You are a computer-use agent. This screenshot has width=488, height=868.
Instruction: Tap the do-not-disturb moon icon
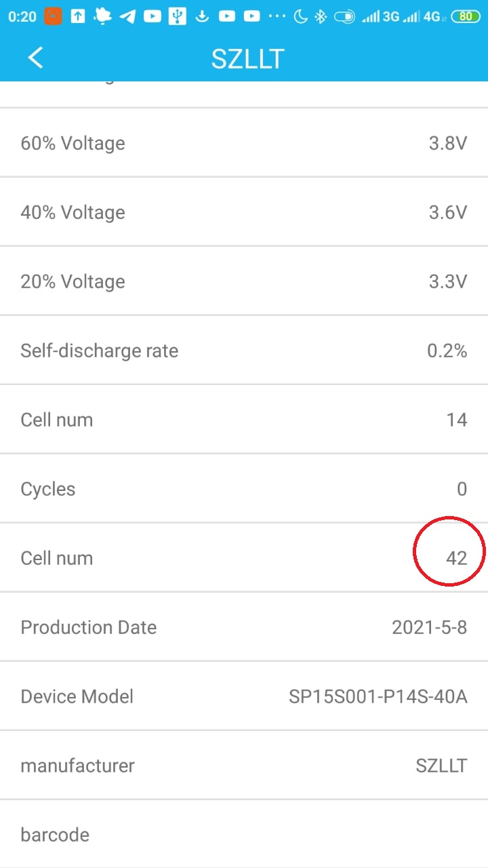(x=300, y=17)
